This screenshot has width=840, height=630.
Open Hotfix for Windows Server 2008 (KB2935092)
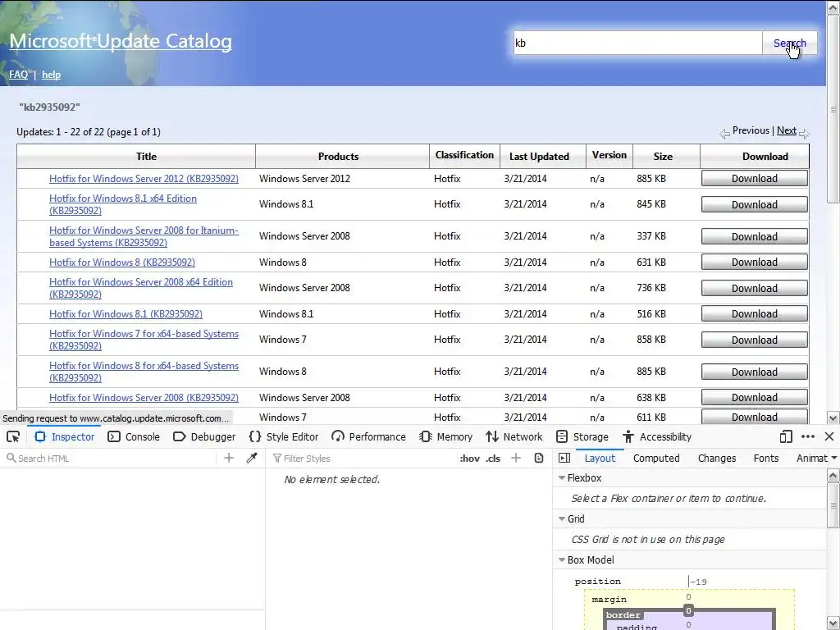(144, 398)
